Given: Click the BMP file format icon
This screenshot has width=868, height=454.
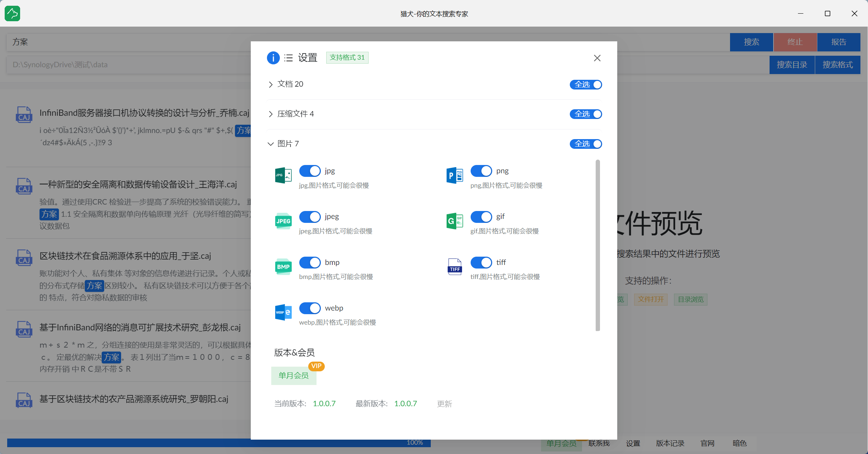Looking at the screenshot, I should pos(283,267).
